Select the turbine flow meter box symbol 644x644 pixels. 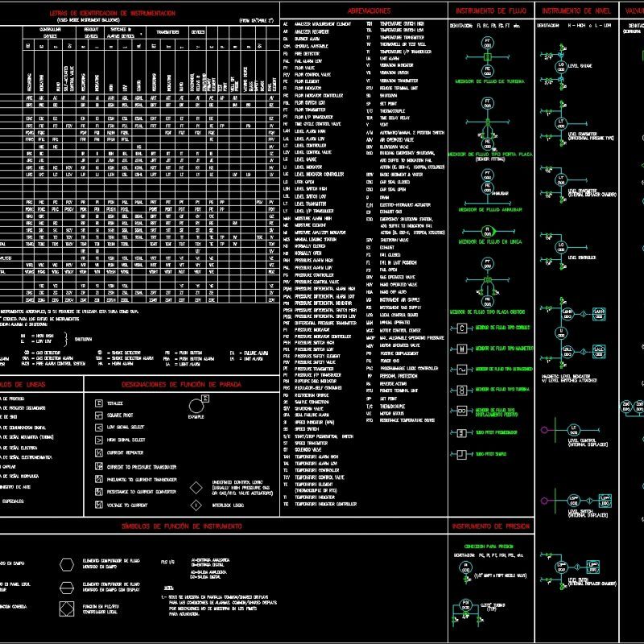coord(463,390)
